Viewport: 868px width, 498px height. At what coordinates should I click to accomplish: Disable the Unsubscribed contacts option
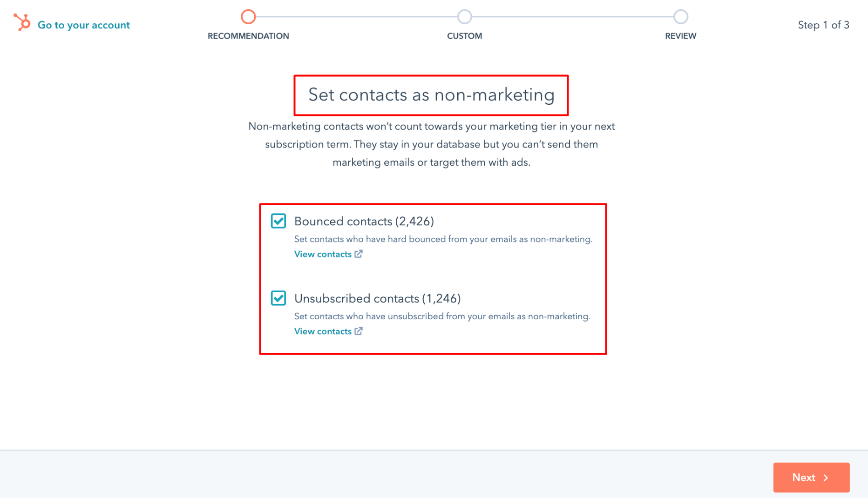[278, 298]
